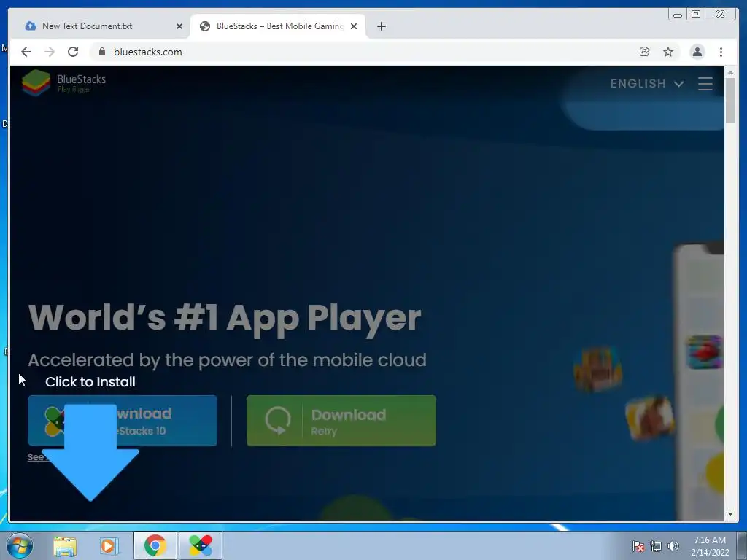Close the New Text Document.txt tab
Image resolution: width=747 pixels, height=560 pixels.
(179, 26)
